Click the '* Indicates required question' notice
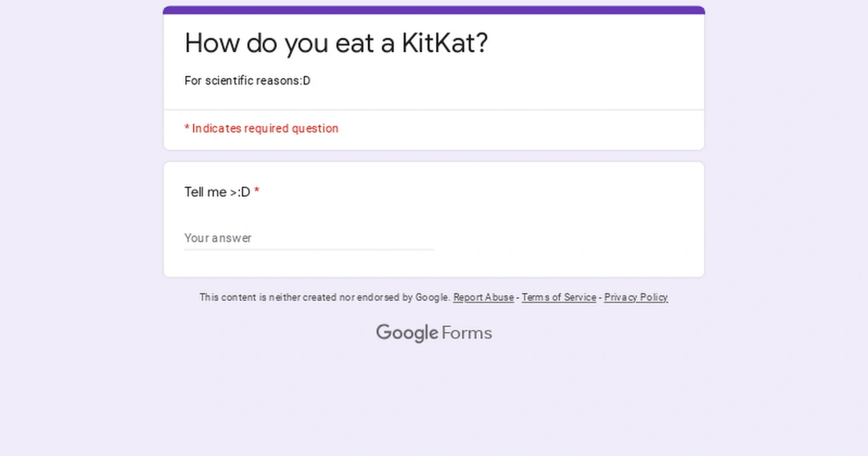Viewport: 868px width, 456px height. click(261, 128)
